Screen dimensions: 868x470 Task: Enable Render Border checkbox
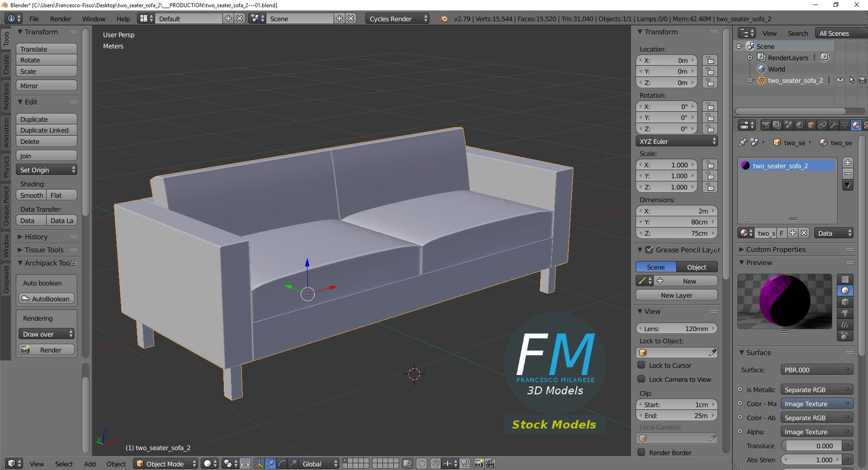tap(641, 452)
